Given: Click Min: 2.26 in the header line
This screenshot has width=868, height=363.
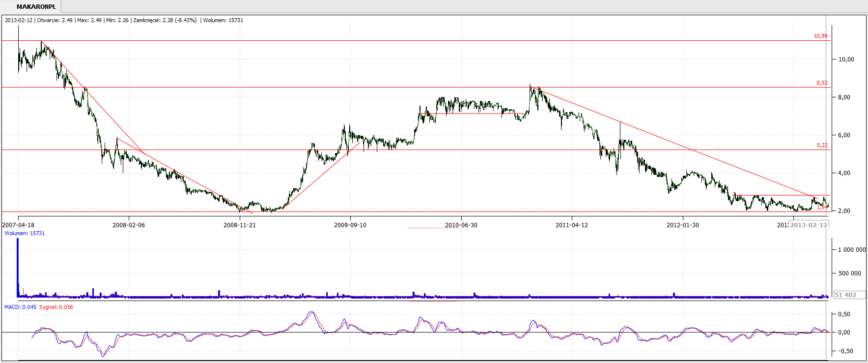Looking at the screenshot, I should coord(117,20).
